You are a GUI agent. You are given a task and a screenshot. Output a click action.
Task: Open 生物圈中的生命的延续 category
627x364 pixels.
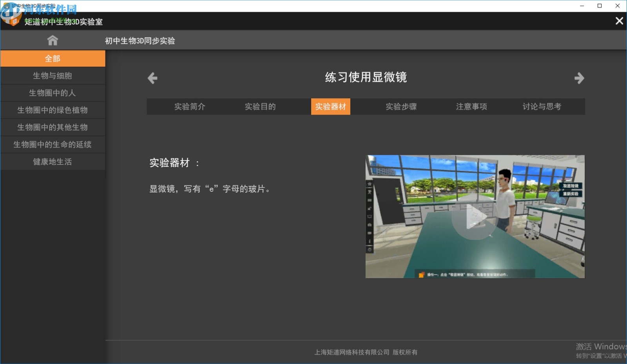pyautogui.click(x=53, y=145)
